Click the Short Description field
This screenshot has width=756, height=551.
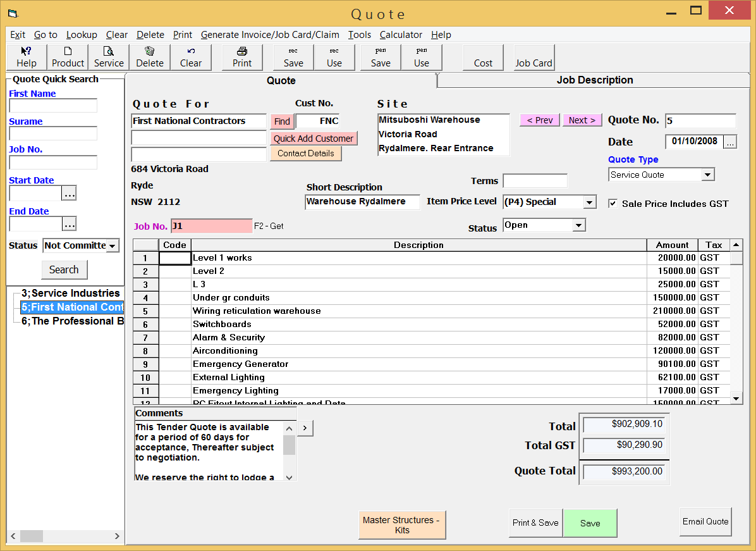tap(363, 202)
